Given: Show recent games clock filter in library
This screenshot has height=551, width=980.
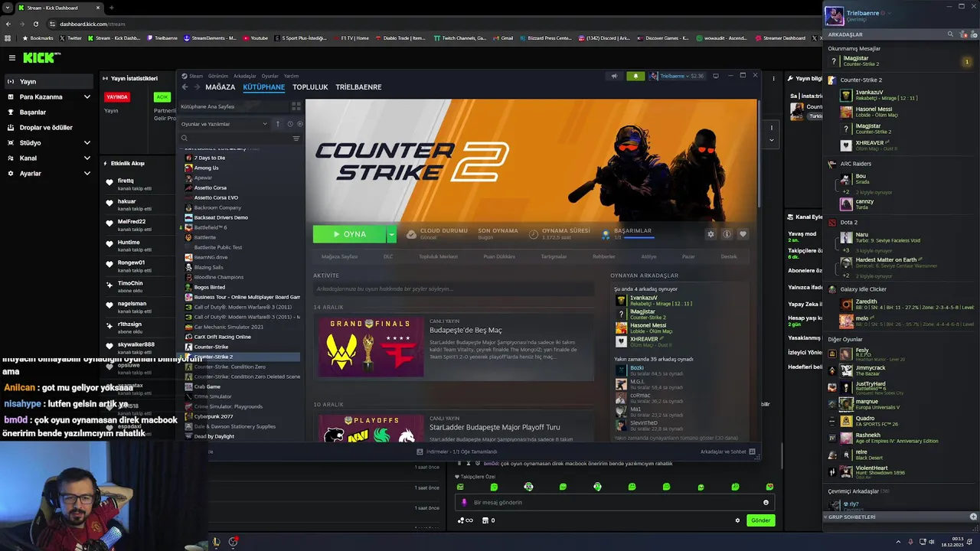Looking at the screenshot, I should [289, 124].
